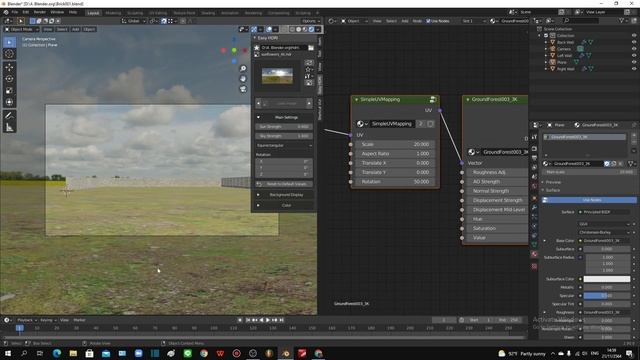The height and width of the screenshot is (360, 640).
Task: Jump to the timeline end frame button
Action: pyautogui.click(x=281, y=320)
